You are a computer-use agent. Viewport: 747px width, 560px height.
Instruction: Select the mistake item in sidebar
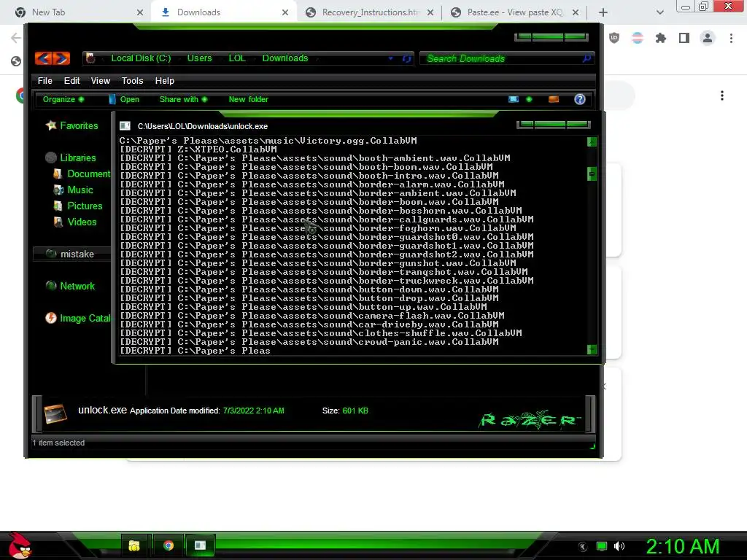coord(71,254)
